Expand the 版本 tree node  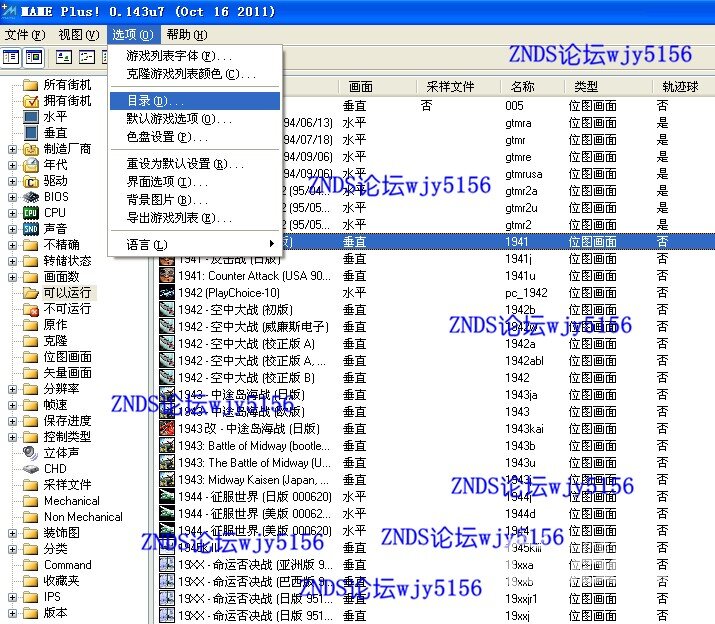coord(12,613)
